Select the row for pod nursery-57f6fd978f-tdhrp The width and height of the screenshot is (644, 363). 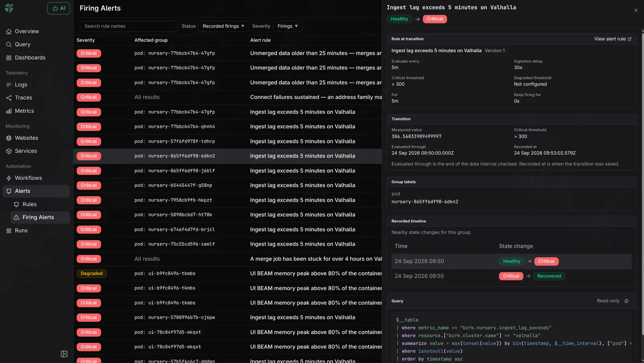point(227,141)
